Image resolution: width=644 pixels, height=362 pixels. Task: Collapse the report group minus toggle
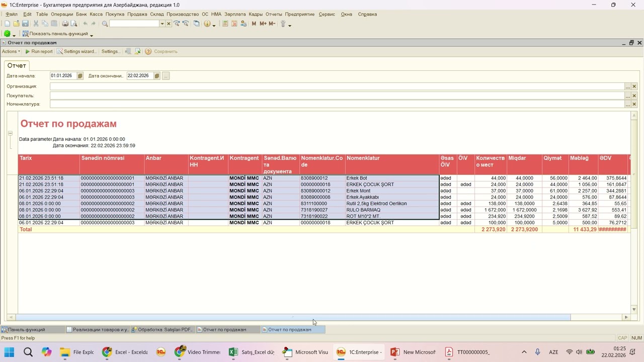(x=10, y=133)
